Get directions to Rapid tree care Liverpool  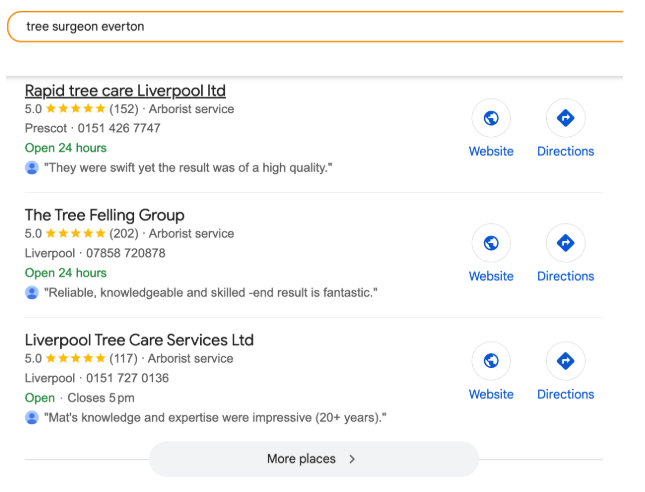pos(565,118)
